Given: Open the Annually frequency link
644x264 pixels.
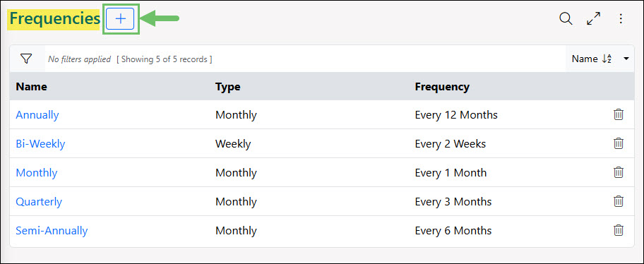Looking at the screenshot, I should (x=37, y=114).
